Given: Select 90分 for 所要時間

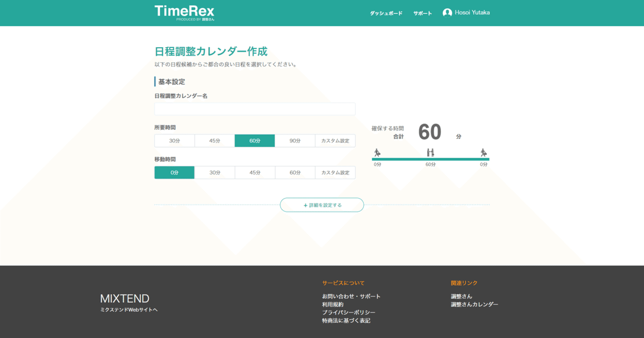Looking at the screenshot, I should pos(295,141).
